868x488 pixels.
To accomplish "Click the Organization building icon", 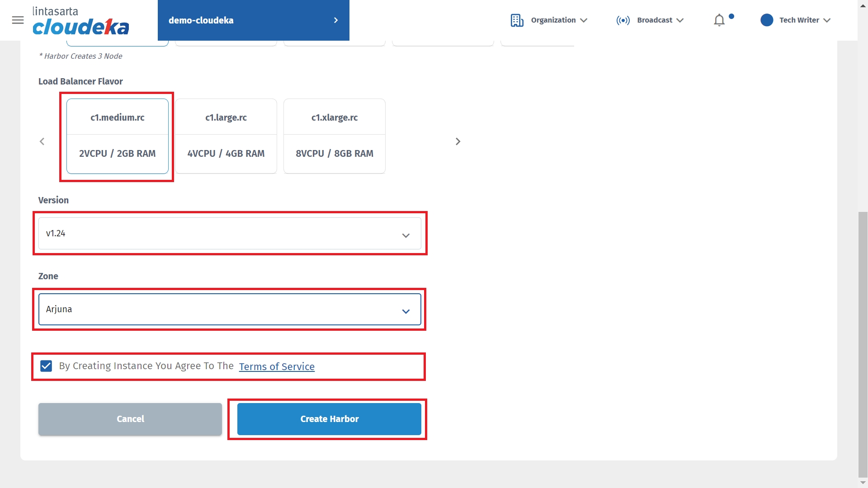I will (517, 20).
